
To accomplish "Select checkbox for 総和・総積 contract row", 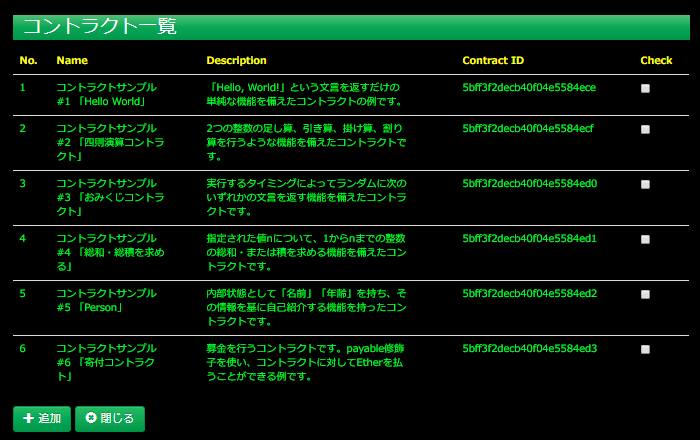I will click(x=645, y=240).
